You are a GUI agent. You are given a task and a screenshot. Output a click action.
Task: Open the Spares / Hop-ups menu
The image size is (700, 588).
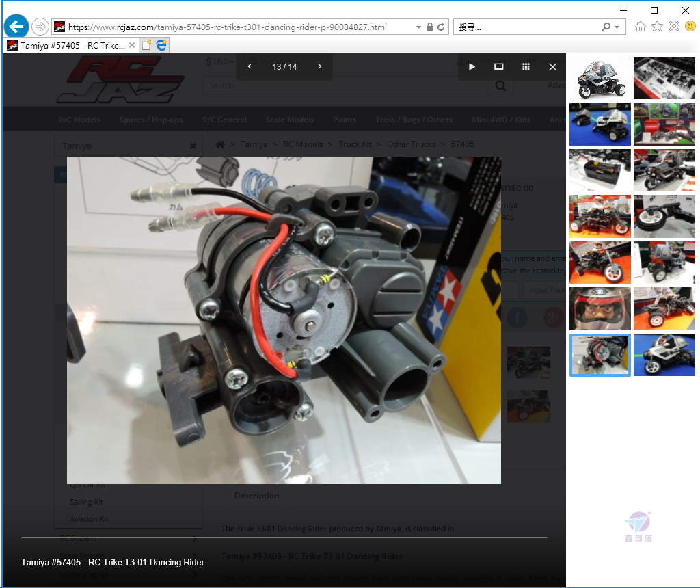pyautogui.click(x=151, y=120)
